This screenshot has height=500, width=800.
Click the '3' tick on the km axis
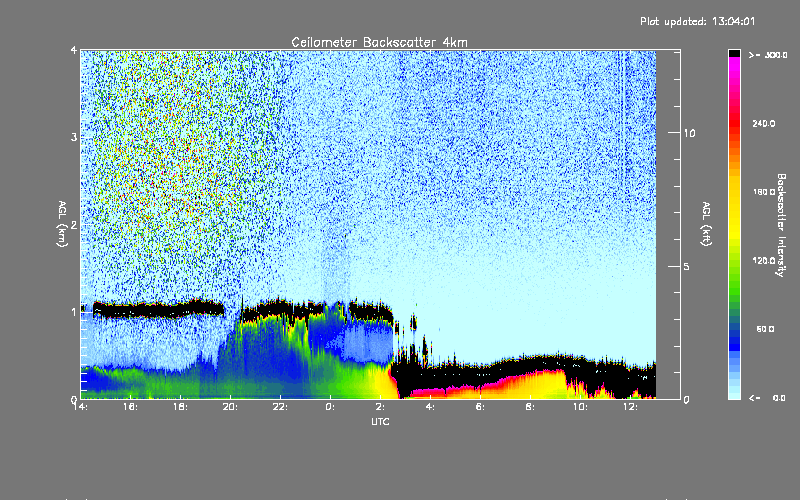pyautogui.click(x=74, y=137)
